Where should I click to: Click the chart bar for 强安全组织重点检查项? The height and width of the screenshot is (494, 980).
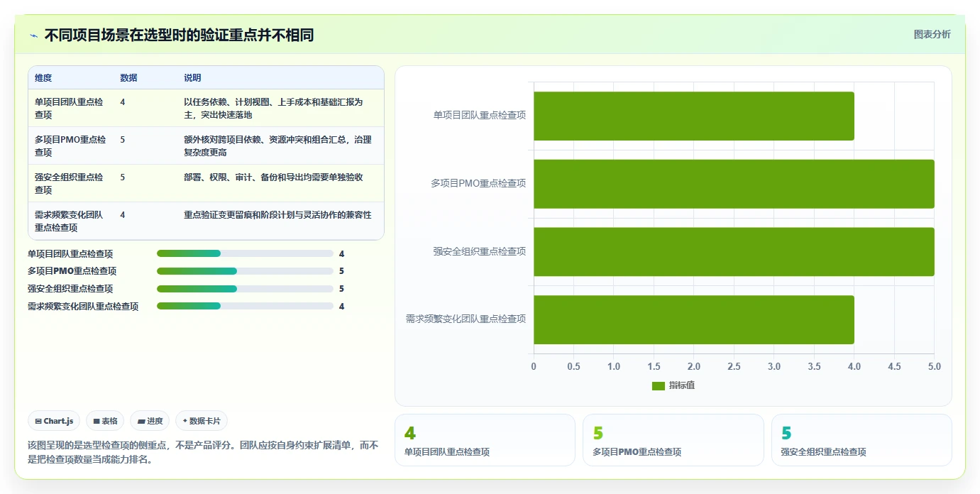(x=734, y=252)
